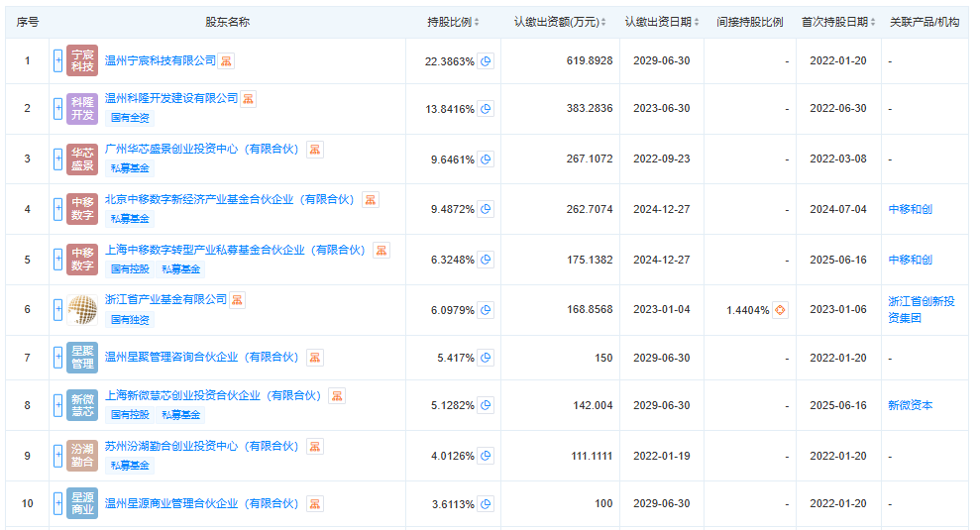View indirect holding path icon beside 1.4404%
Image resolution: width=980 pixels, height=530 pixels.
(780, 310)
